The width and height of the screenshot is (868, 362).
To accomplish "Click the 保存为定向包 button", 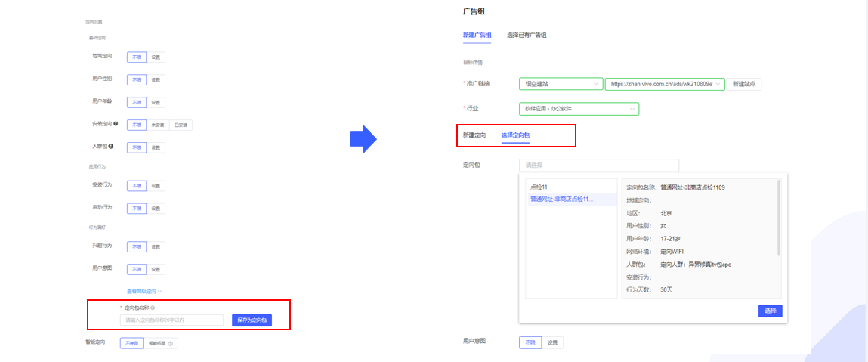I will coord(251,320).
